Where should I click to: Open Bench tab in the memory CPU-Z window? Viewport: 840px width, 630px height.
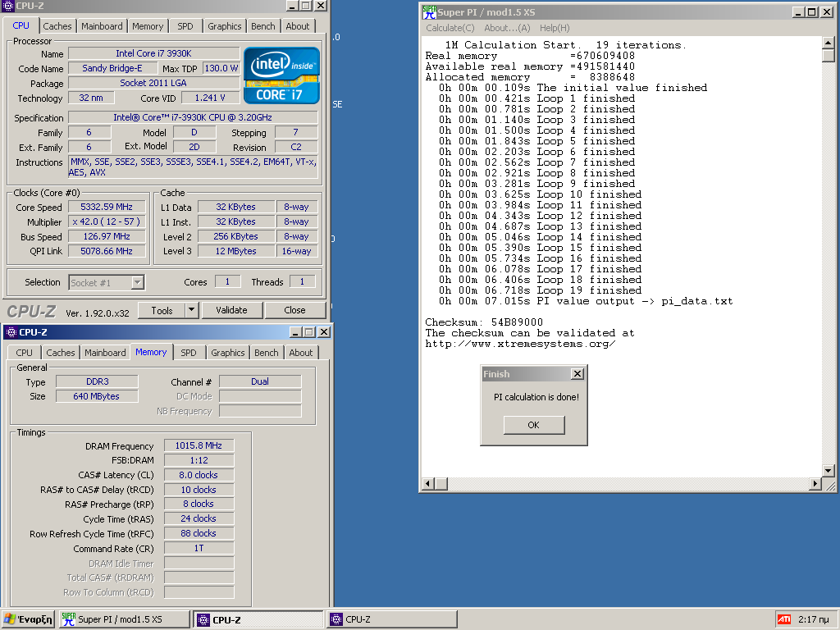click(267, 353)
